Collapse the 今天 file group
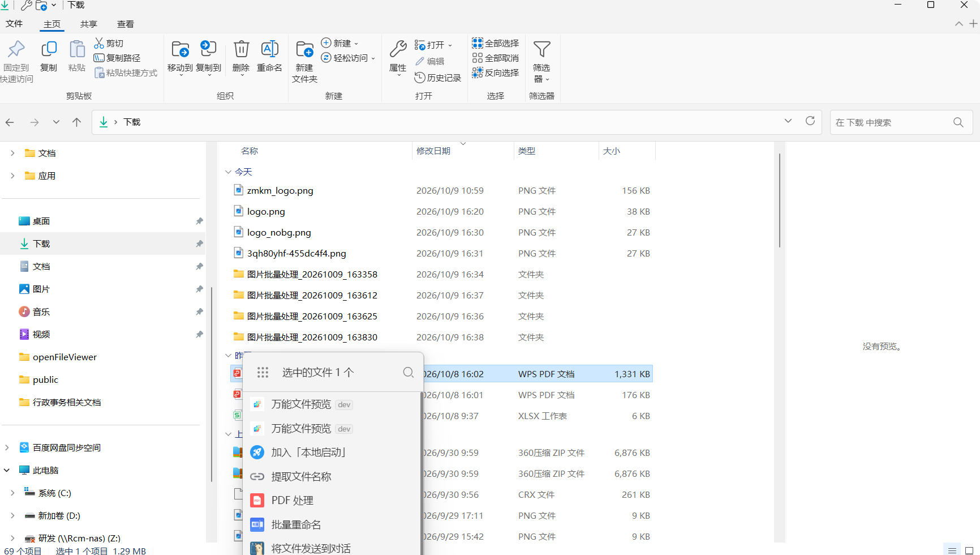Screen dimensions: 980x555 coord(228,172)
